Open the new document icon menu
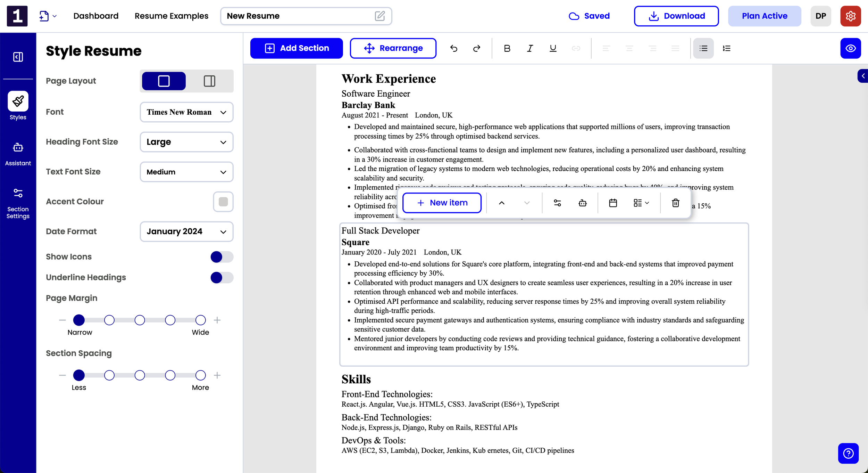Viewport: 868px width, 473px height. click(x=48, y=16)
